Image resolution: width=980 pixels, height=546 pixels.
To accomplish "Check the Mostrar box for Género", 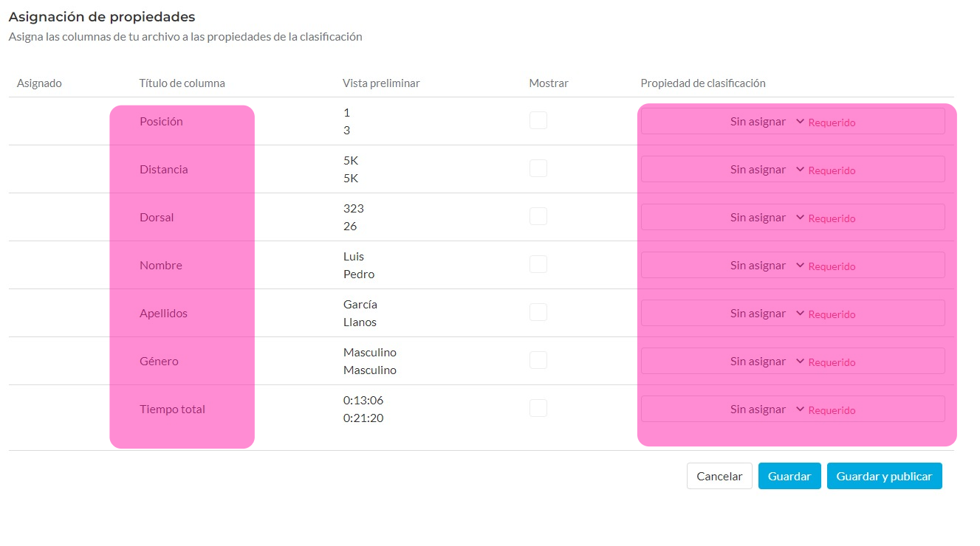I will (x=538, y=360).
